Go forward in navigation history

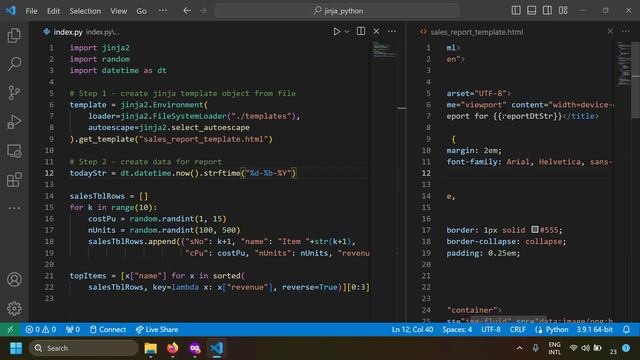click(x=203, y=11)
